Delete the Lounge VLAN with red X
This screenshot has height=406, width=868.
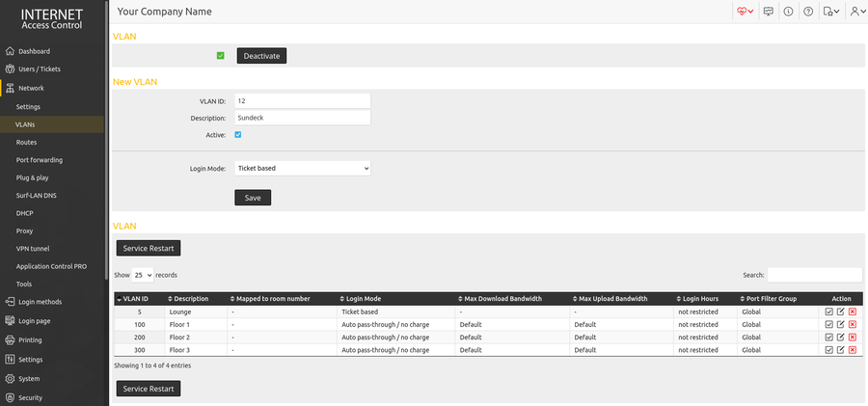click(x=853, y=311)
